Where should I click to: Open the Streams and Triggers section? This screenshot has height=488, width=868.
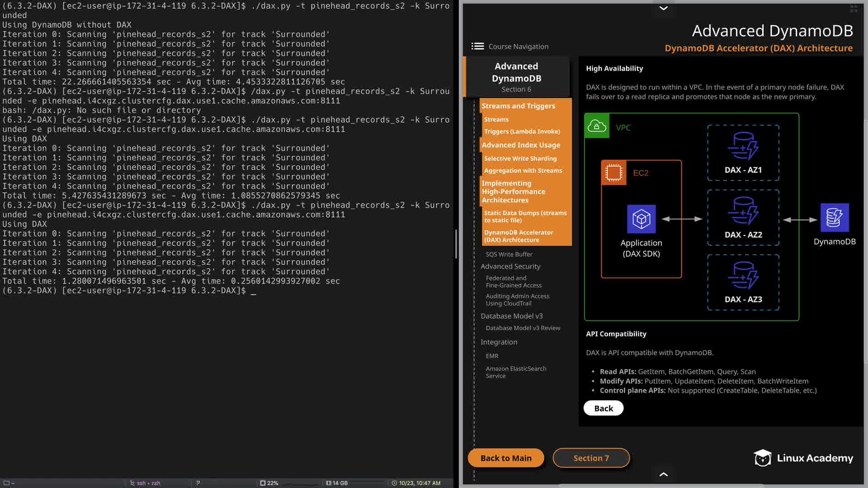click(x=518, y=106)
